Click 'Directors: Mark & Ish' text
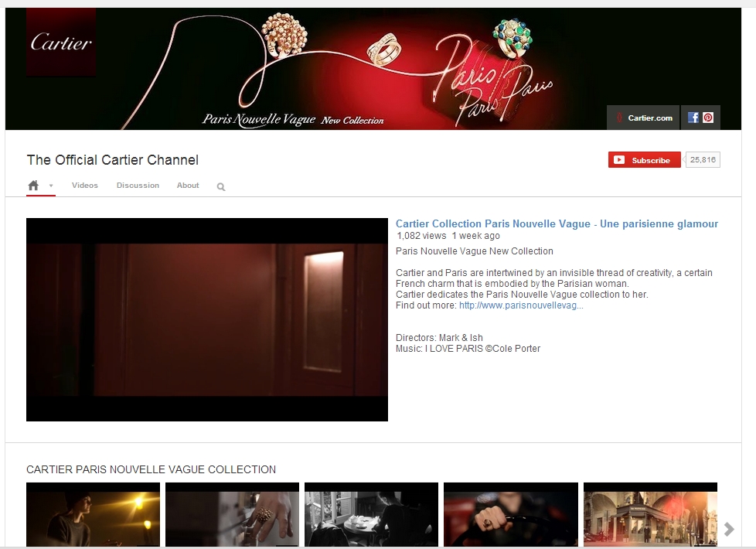This screenshot has height=549, width=756. click(x=439, y=338)
